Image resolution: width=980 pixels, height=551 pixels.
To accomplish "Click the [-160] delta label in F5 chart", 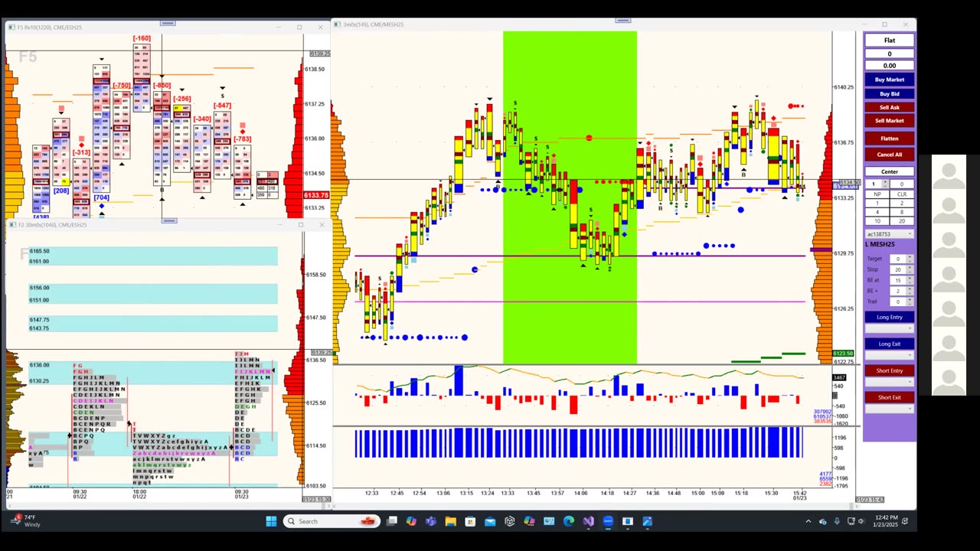I will [x=142, y=38].
